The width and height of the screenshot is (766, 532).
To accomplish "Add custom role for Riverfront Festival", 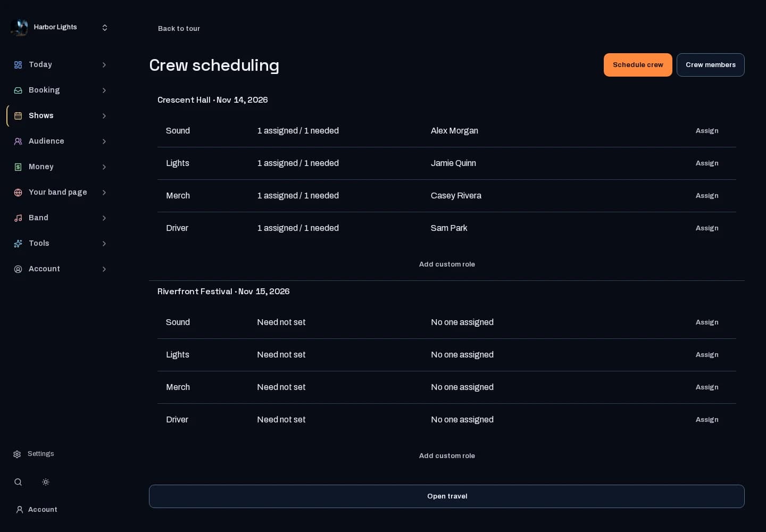I will (447, 456).
